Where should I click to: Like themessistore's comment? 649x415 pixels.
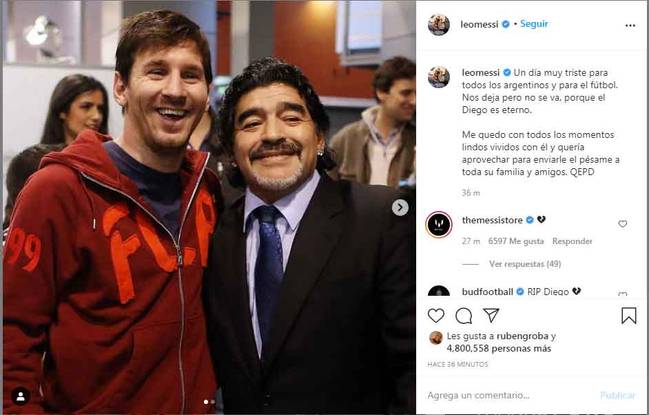622,224
